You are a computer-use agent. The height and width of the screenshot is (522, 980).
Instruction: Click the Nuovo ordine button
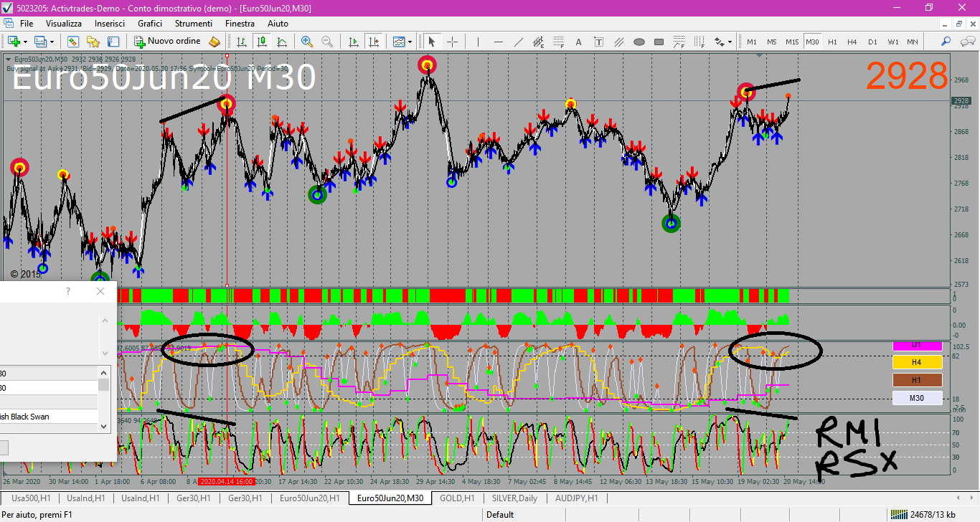169,42
